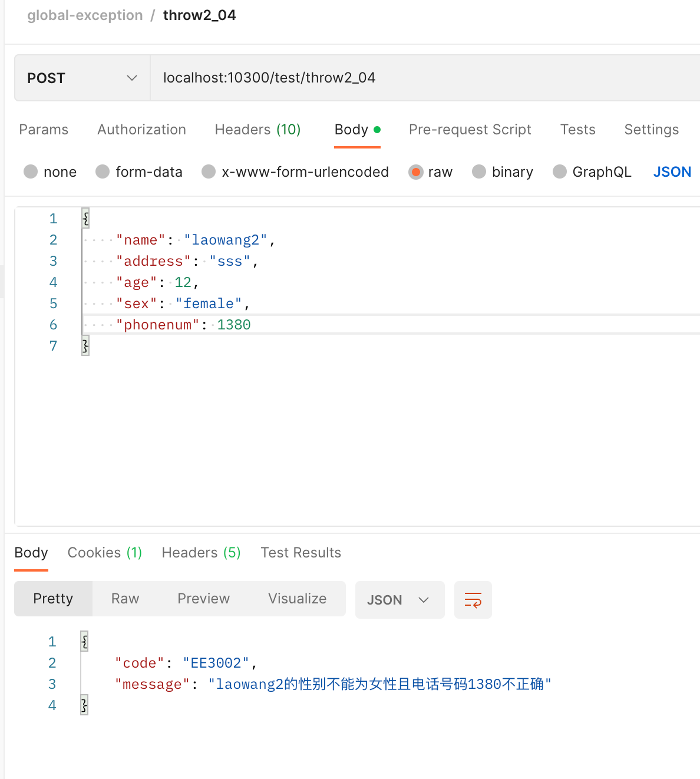Click the request URL input field
700x779 pixels.
[x=424, y=78]
